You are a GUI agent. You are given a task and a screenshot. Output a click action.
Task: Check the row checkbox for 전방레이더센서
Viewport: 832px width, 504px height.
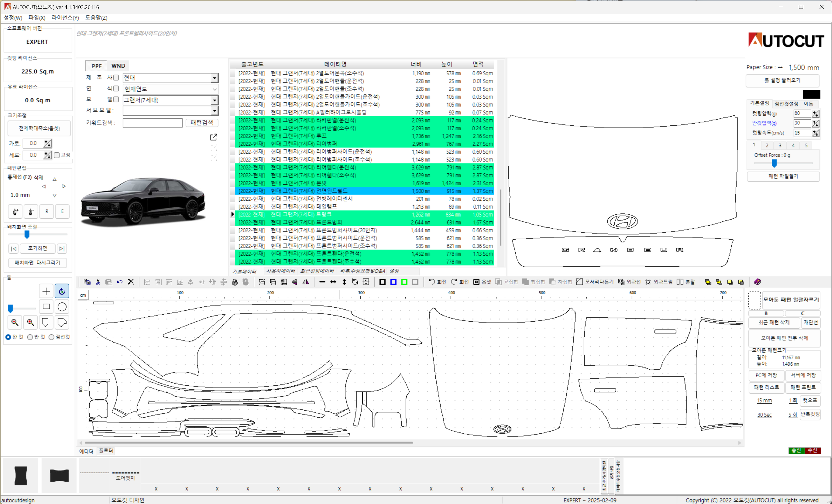[x=233, y=199]
